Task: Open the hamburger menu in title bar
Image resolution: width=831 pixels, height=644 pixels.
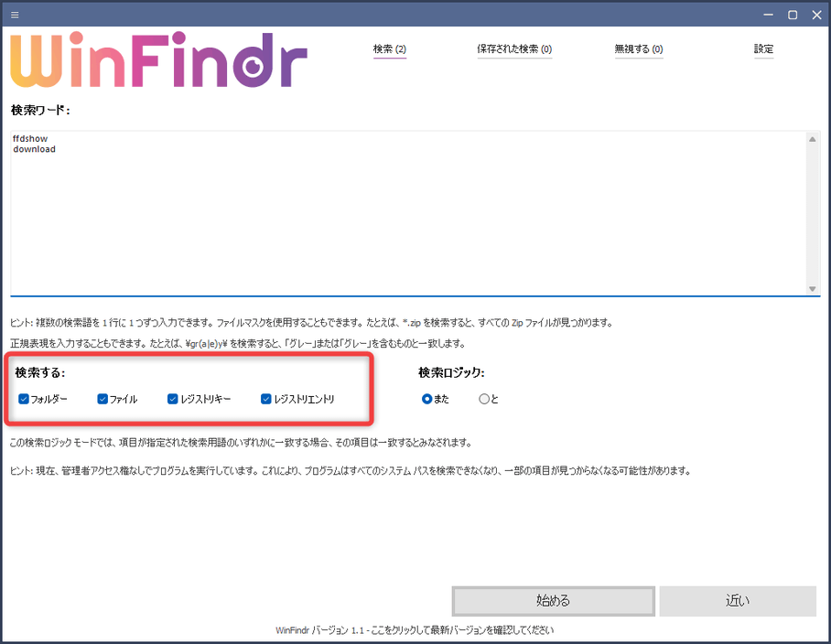Action: pos(15,15)
